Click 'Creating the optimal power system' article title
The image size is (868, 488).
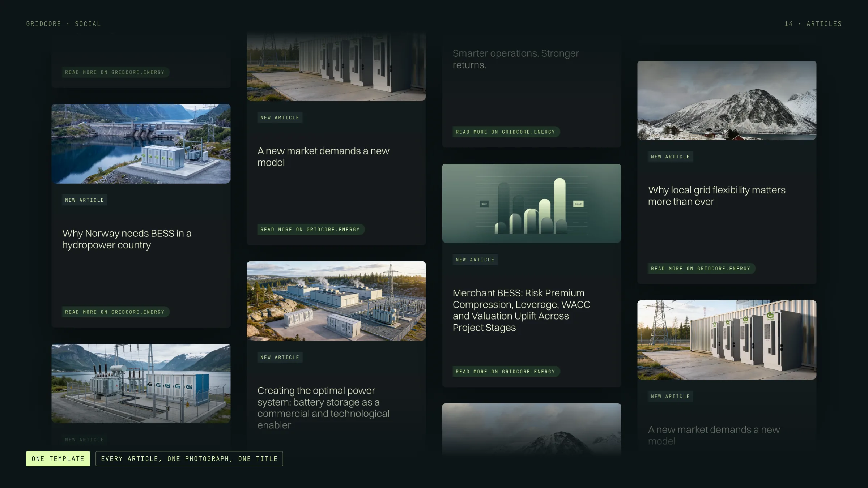tap(323, 408)
